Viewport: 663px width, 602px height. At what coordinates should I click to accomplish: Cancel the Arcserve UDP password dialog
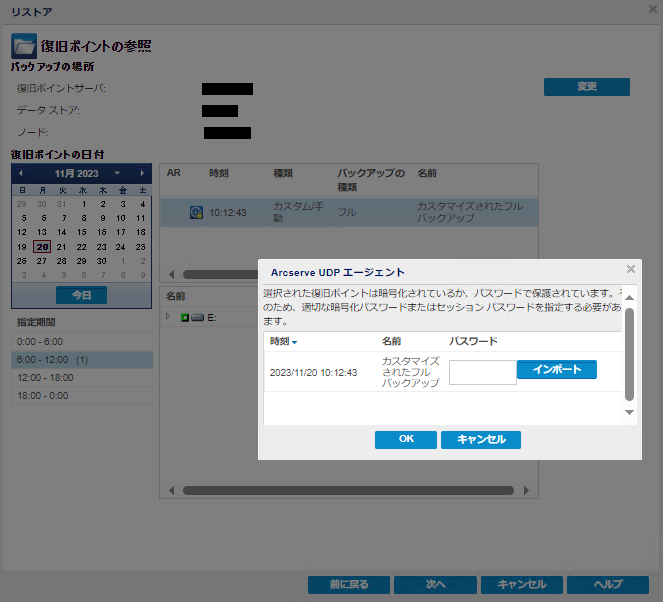click(x=481, y=440)
